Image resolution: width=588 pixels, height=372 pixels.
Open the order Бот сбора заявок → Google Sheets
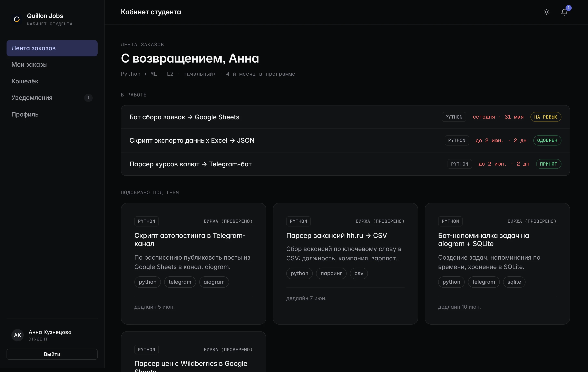[x=345, y=117]
